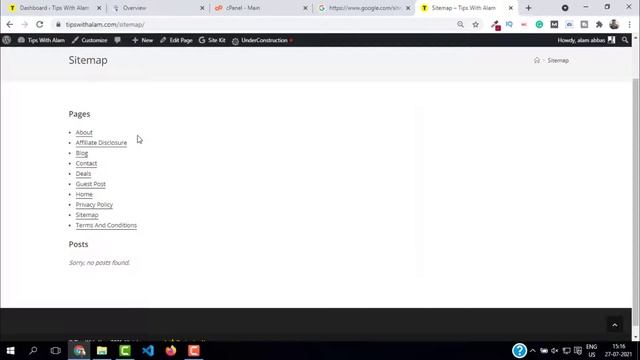
Task: Click Customize in the admin bar
Action: tap(89, 40)
